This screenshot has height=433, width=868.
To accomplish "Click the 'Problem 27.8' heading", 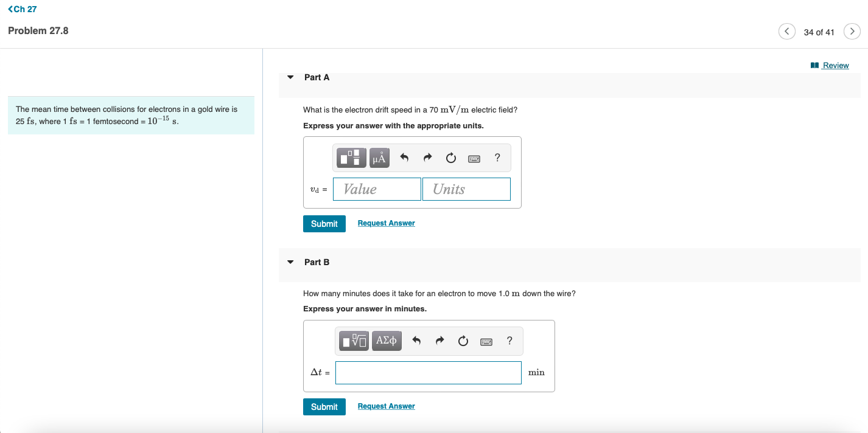I will pos(38,31).
